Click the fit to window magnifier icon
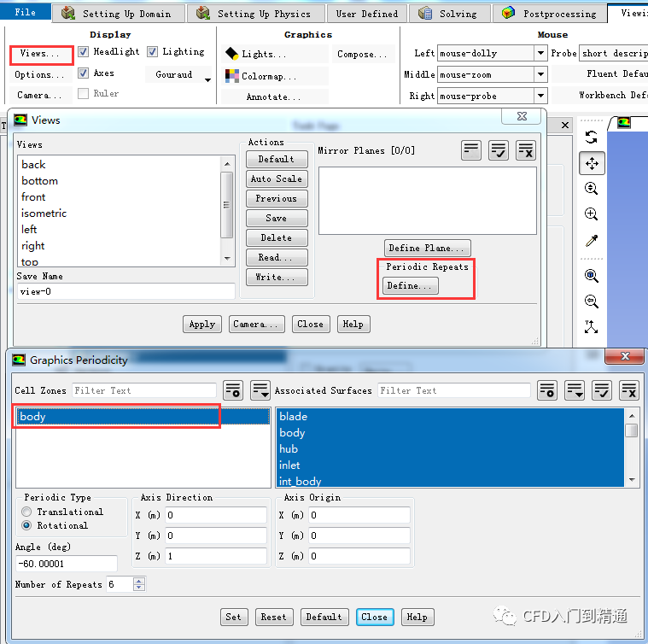 point(592,276)
